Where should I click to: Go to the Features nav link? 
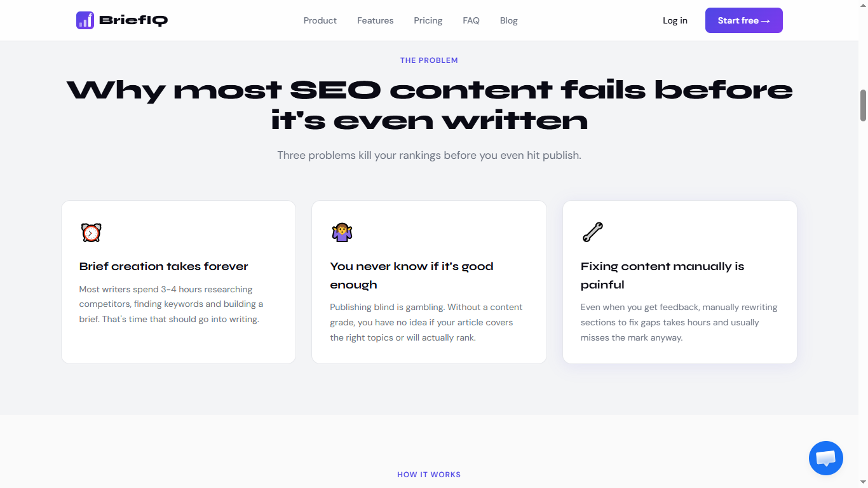point(375,20)
